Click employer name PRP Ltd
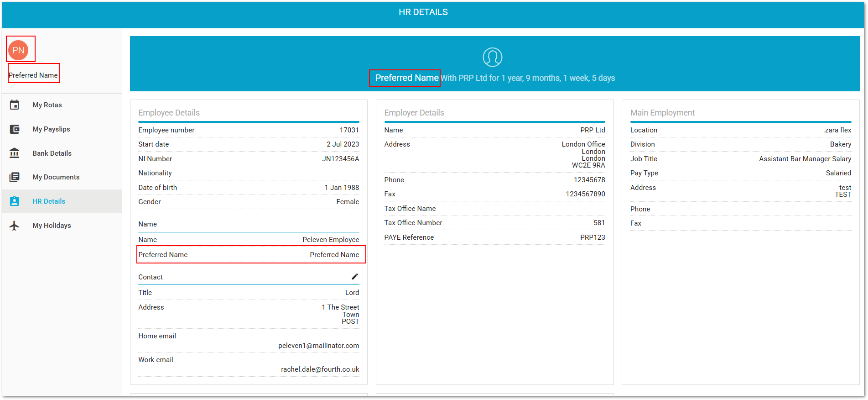The height and width of the screenshot is (400, 868). 593,130
